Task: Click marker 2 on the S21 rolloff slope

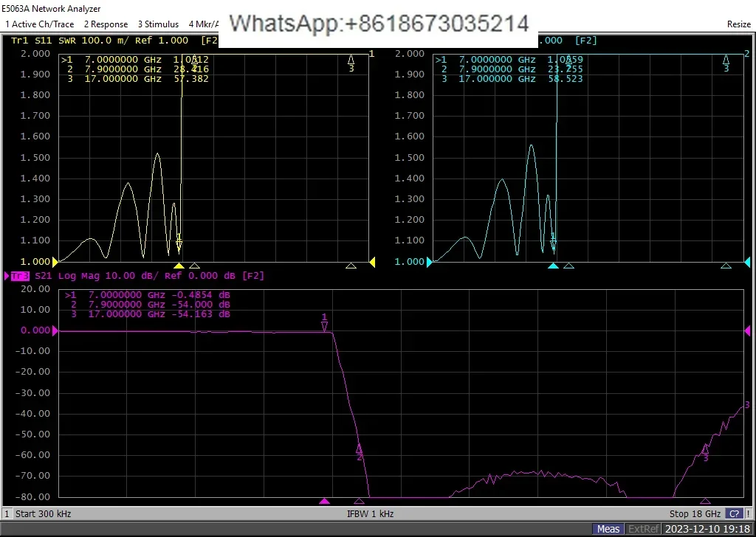Action: [x=360, y=448]
